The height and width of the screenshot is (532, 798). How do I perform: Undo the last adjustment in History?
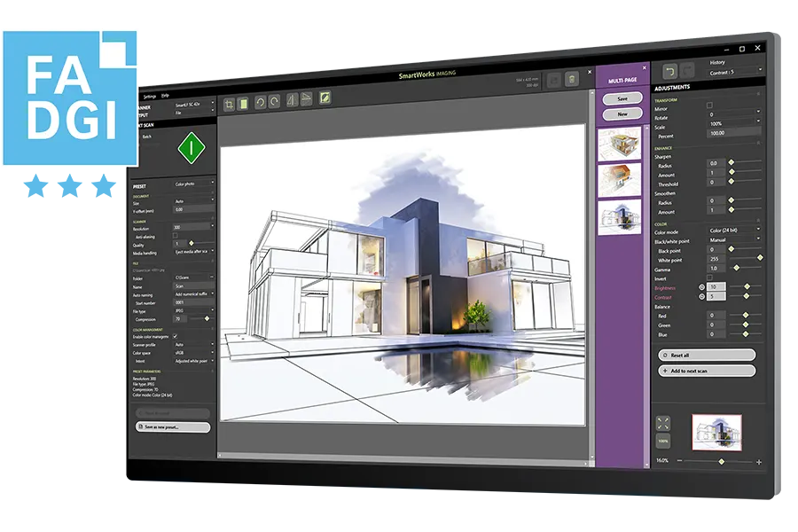(x=669, y=72)
